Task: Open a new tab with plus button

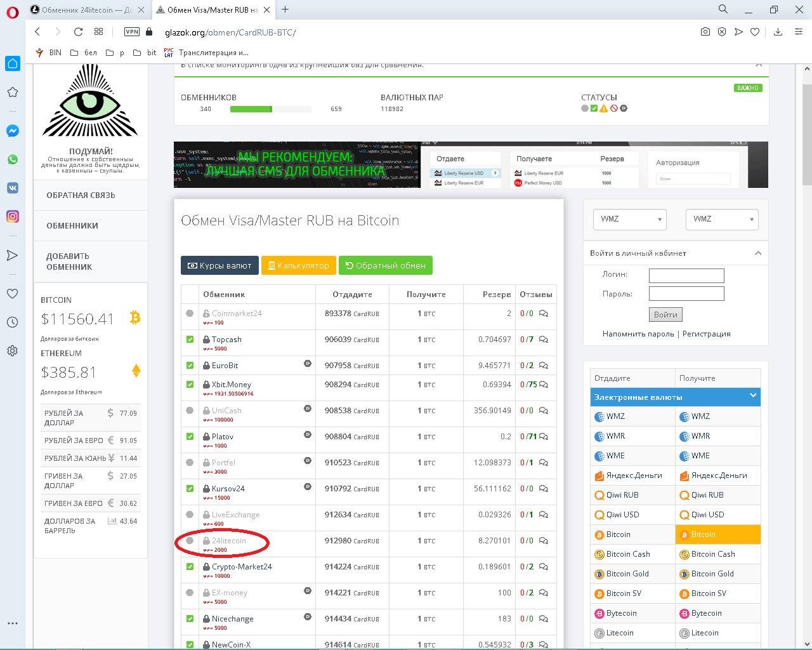Action: point(285,10)
